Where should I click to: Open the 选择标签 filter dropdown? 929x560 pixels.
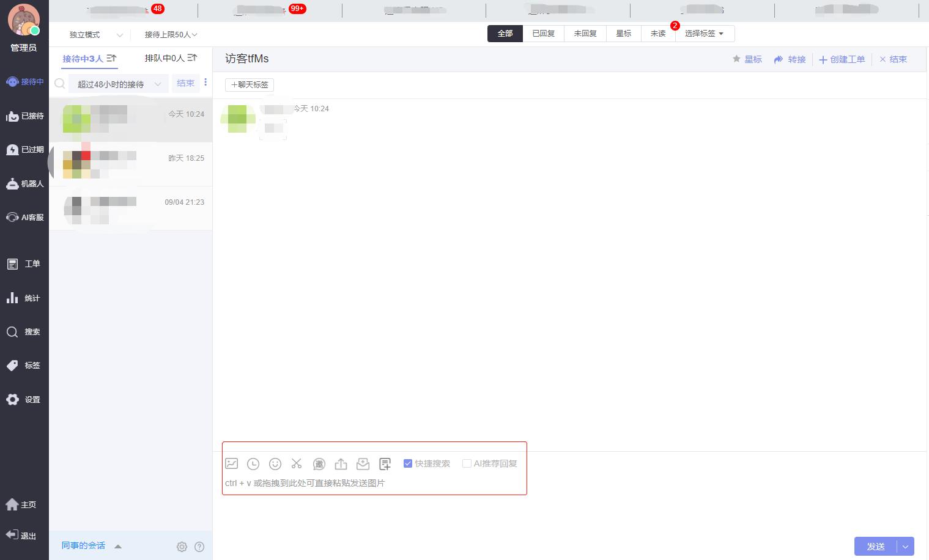pyautogui.click(x=703, y=34)
